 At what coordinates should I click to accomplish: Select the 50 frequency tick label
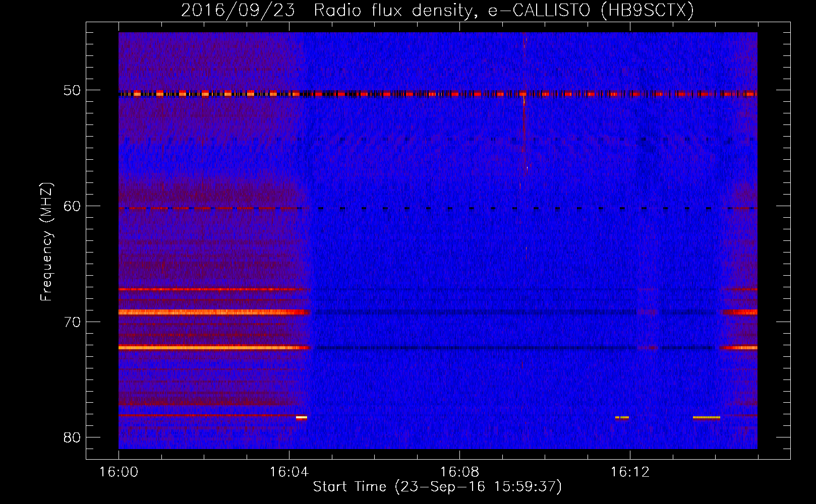[x=73, y=91]
